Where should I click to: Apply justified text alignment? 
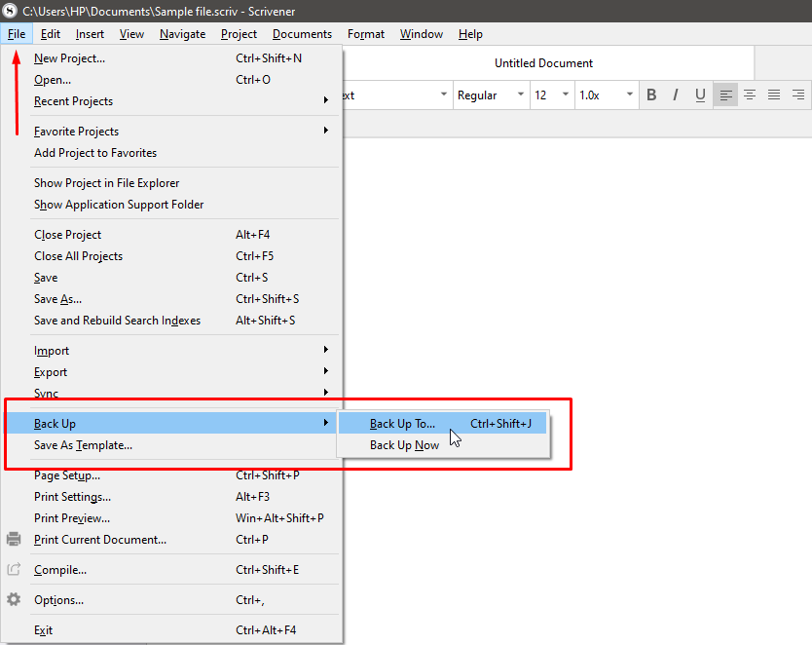(x=773, y=95)
